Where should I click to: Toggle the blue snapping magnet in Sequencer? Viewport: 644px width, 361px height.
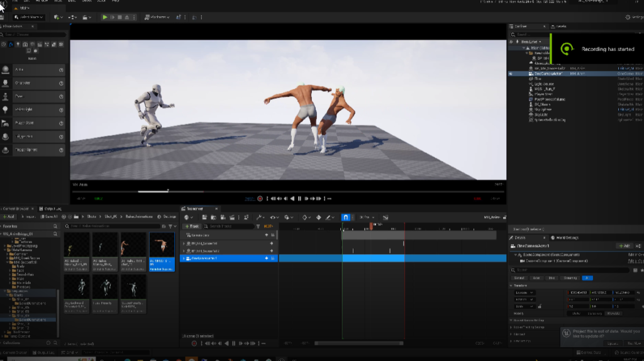pyautogui.click(x=345, y=217)
